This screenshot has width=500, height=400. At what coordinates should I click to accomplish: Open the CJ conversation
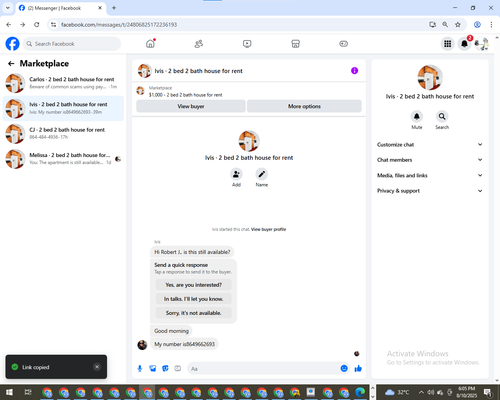[x=63, y=134]
